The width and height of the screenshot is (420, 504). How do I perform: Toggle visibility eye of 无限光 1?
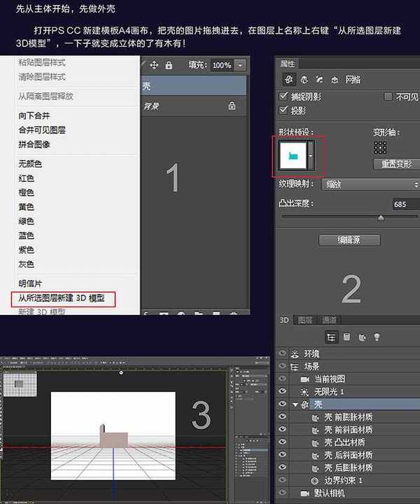click(x=282, y=391)
